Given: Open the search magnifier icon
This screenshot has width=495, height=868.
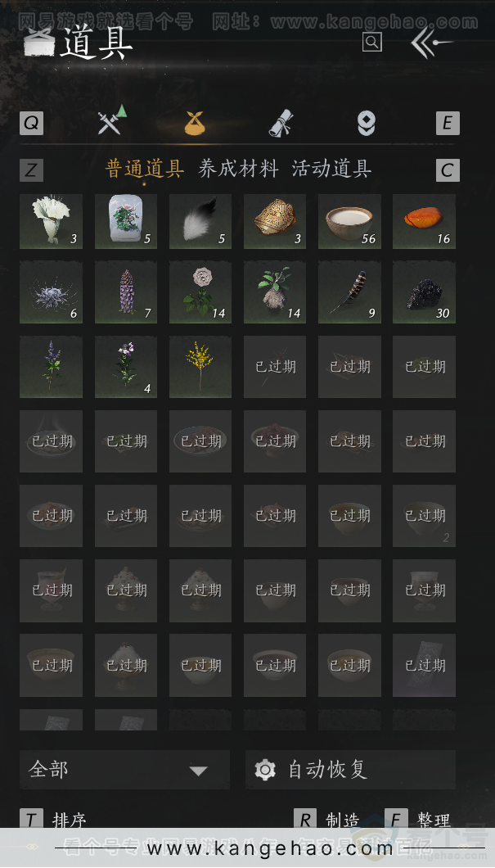Looking at the screenshot, I should (371, 42).
